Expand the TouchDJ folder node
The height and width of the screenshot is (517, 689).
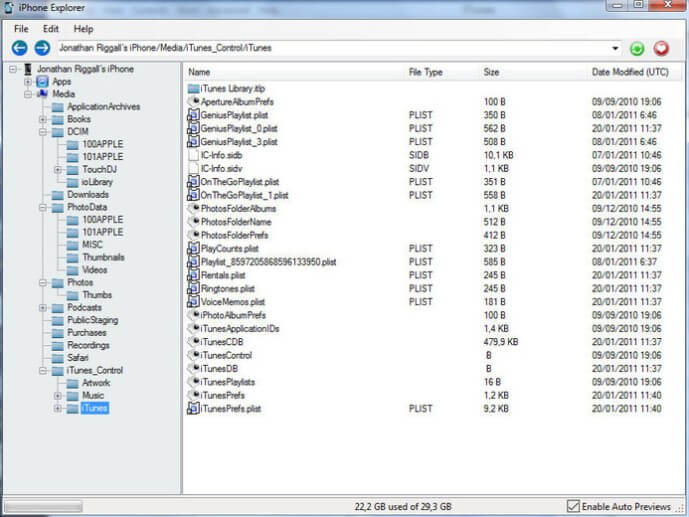(x=58, y=170)
